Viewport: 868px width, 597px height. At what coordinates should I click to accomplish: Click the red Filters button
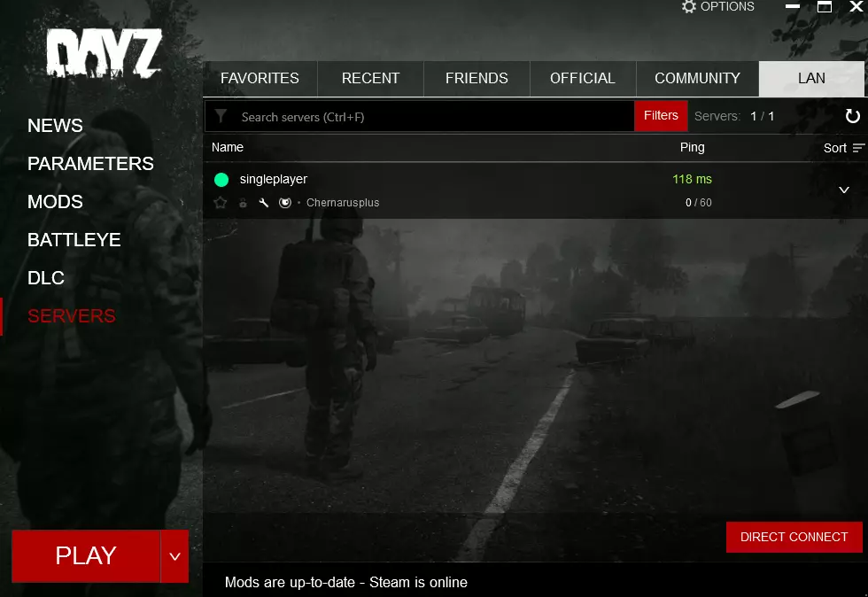(x=661, y=116)
